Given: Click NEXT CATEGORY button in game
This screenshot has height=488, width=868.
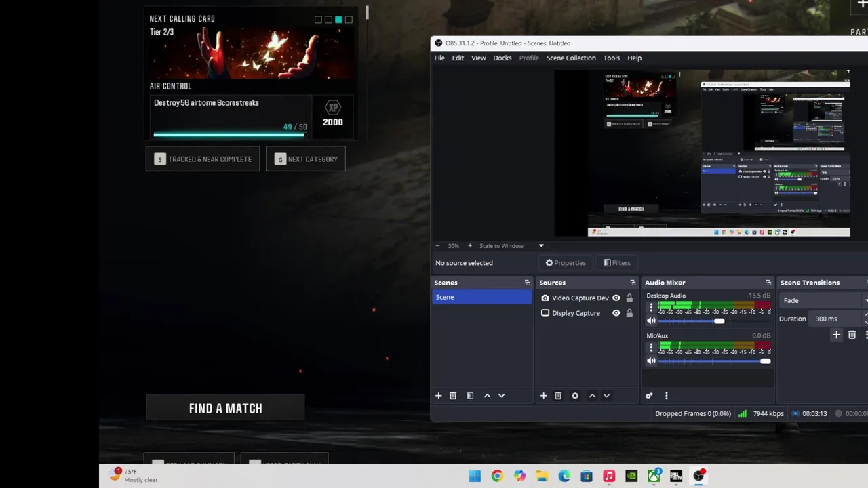Looking at the screenshot, I should pos(306,159).
